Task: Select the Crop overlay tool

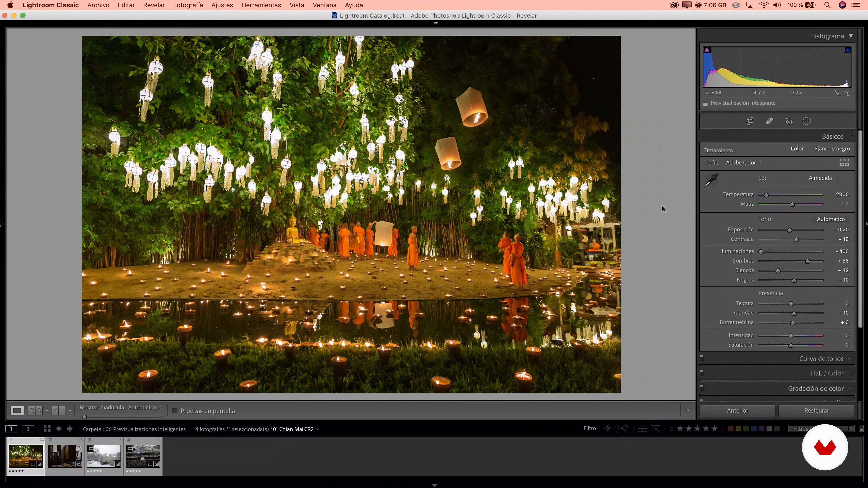Action: click(x=750, y=121)
